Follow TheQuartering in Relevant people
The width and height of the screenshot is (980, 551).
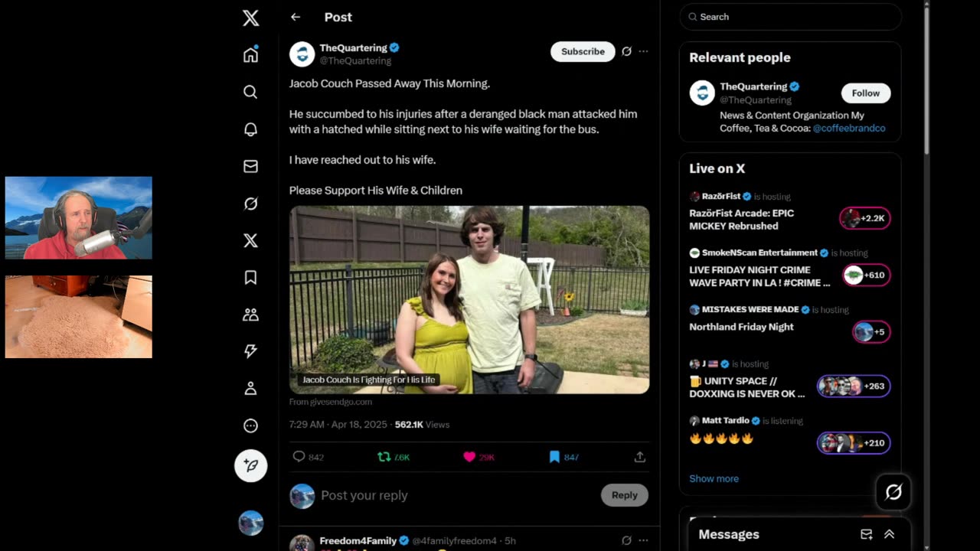click(x=866, y=93)
